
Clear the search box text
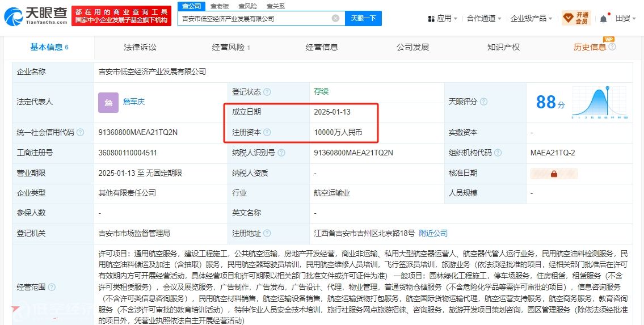coord(335,19)
